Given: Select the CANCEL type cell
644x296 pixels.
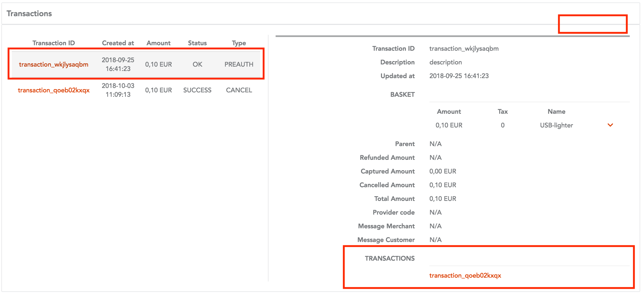Looking at the screenshot, I should point(239,90).
